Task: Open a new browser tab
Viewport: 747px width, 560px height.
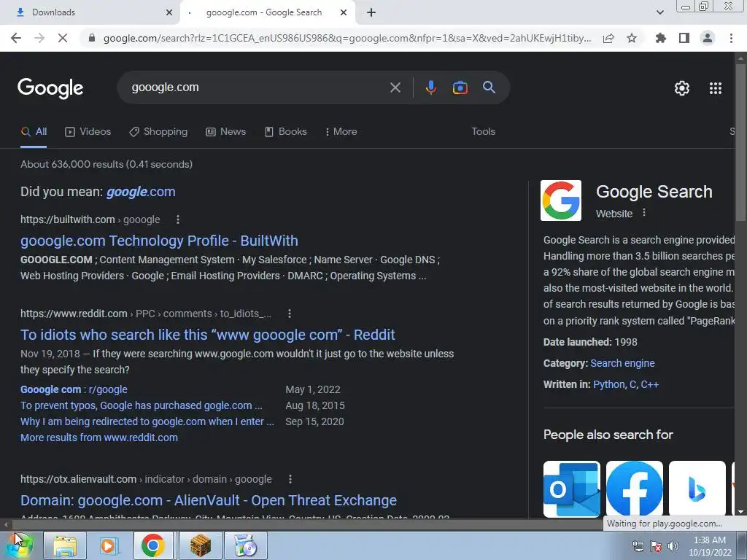Action: point(371,12)
